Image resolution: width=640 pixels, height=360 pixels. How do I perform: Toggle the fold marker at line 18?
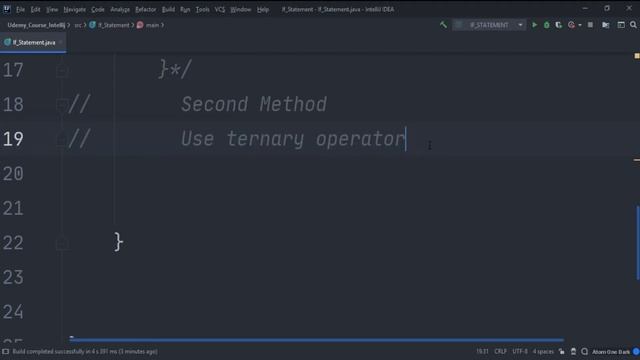62,104
